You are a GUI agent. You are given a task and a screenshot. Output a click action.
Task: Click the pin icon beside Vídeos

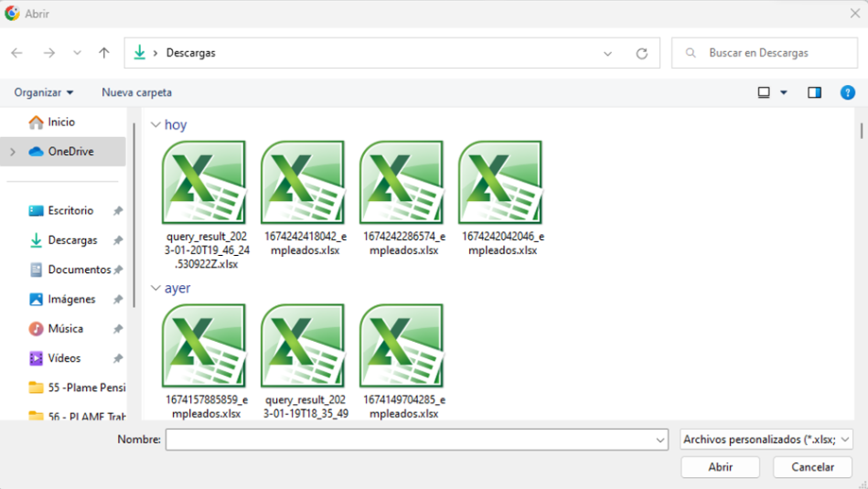click(117, 358)
